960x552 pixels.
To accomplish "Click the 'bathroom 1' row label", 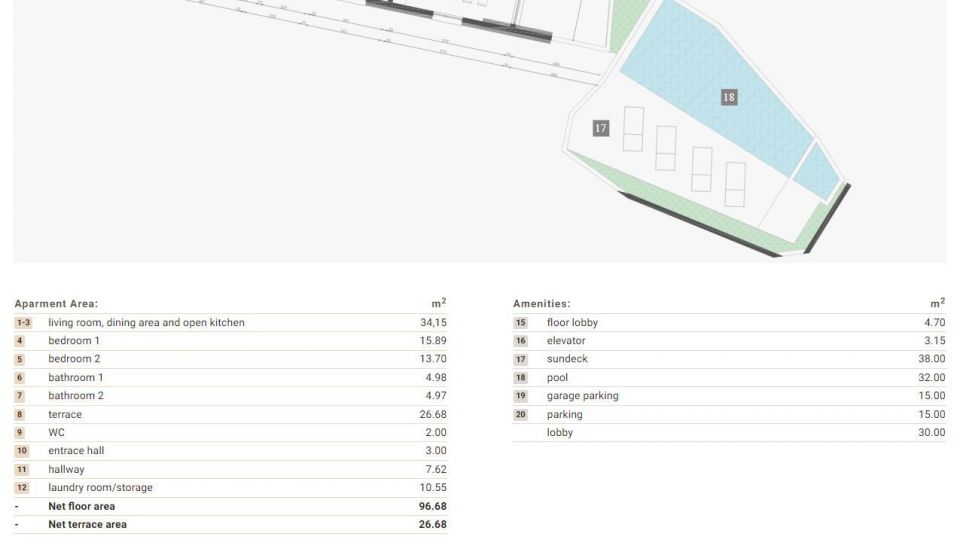I will (75, 378).
